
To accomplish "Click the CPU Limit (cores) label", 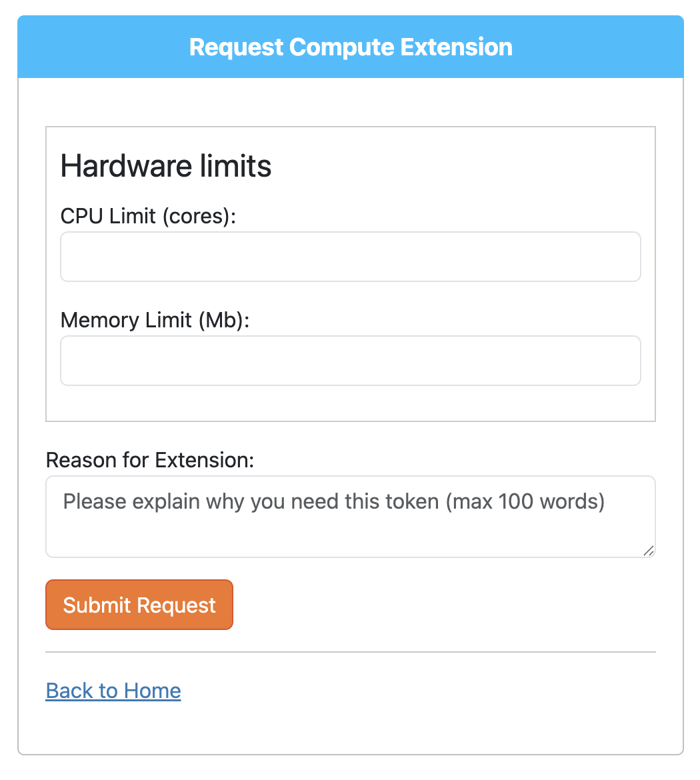I will [147, 216].
